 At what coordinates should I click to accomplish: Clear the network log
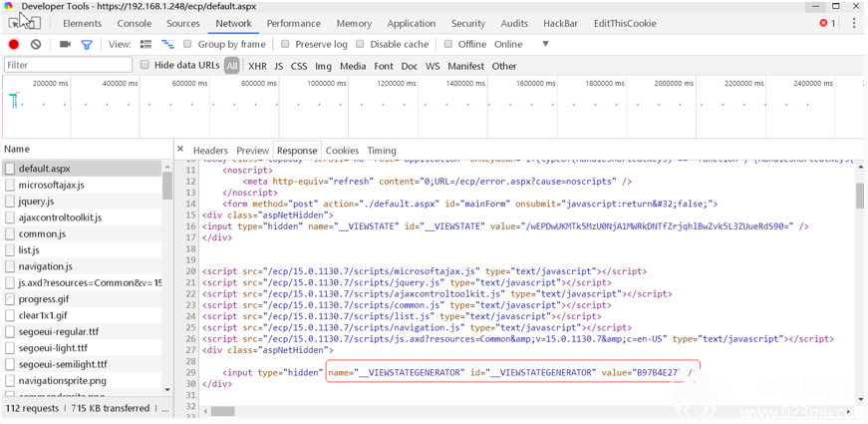click(x=36, y=44)
